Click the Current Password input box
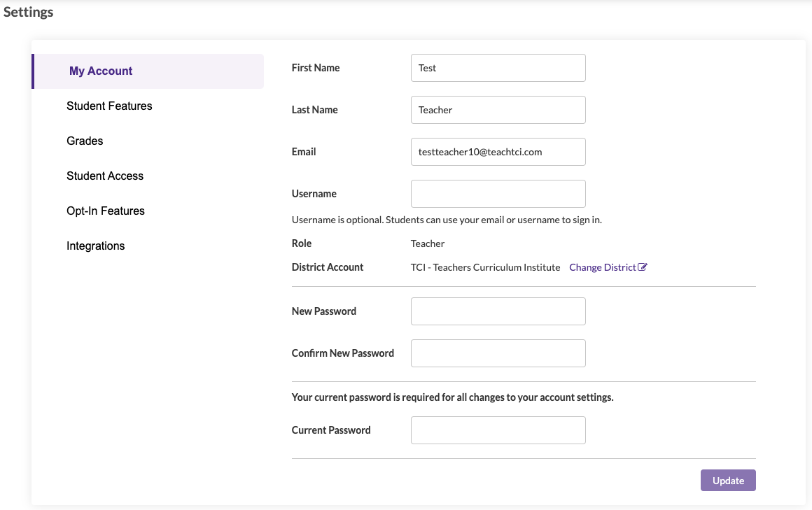Screen dimensions: 812x510 [498, 430]
